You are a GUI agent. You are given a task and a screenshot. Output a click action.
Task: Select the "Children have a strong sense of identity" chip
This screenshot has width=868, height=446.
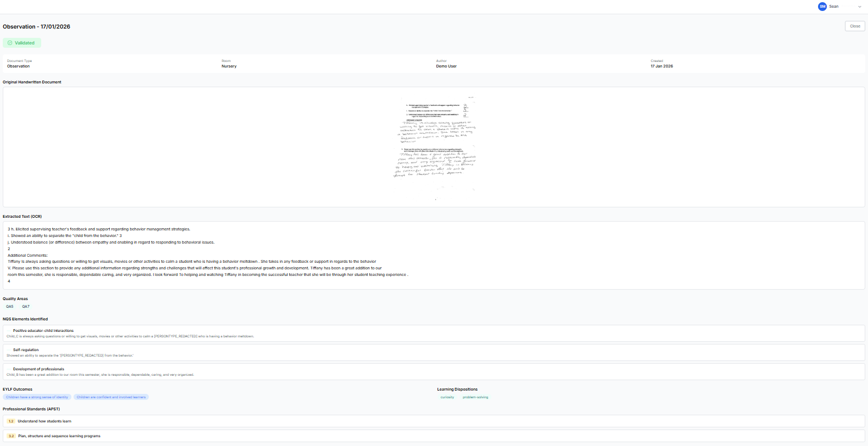[37, 397]
